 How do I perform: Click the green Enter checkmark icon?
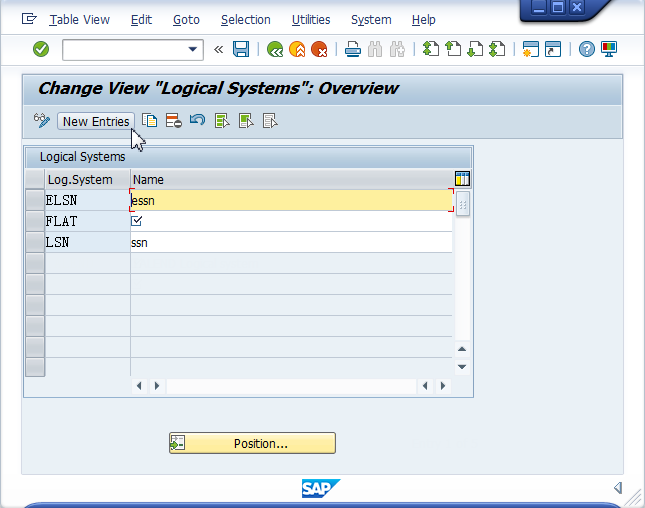click(x=41, y=49)
